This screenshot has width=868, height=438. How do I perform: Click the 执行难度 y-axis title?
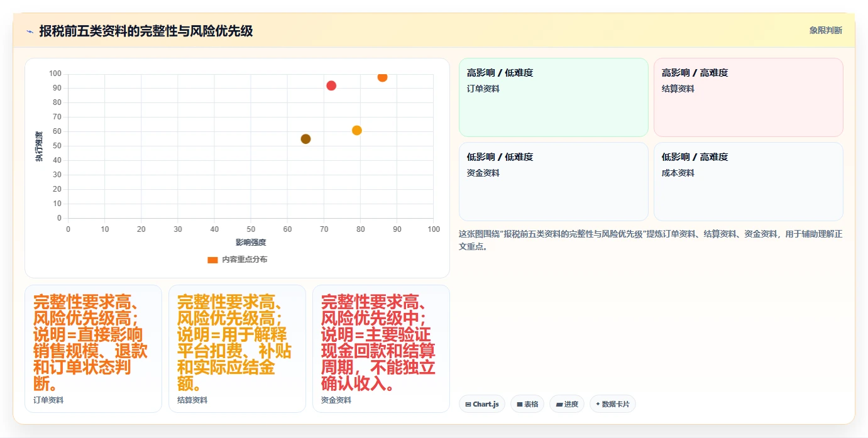39,146
